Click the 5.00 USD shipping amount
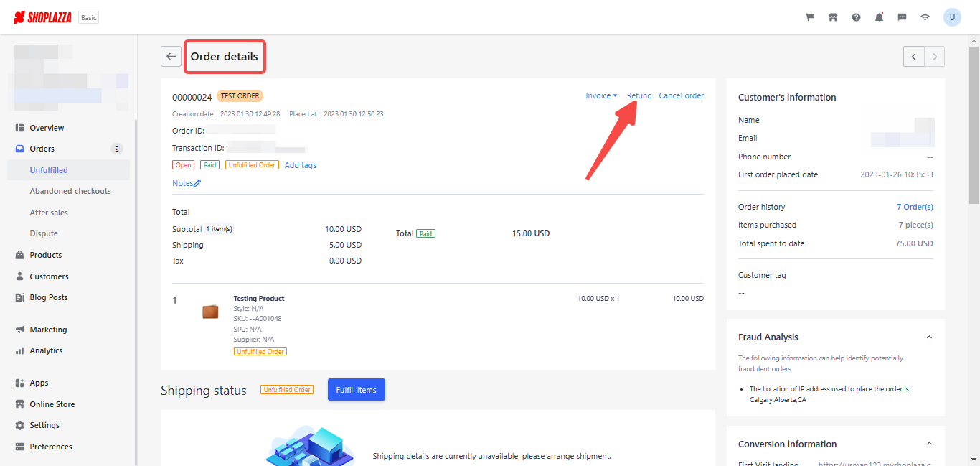The height and width of the screenshot is (466, 980). pos(345,245)
